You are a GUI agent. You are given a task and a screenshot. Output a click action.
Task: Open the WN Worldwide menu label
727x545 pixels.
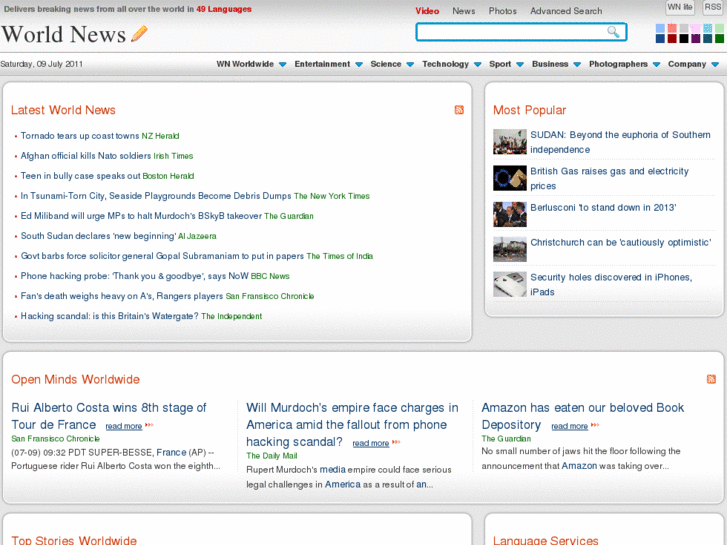click(x=245, y=64)
